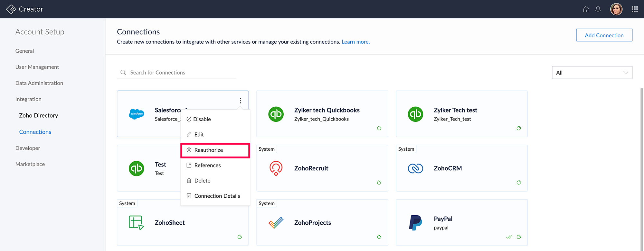Viewport: 644px width, 251px height.
Task: Follow the Learn more link
Action: click(355, 42)
